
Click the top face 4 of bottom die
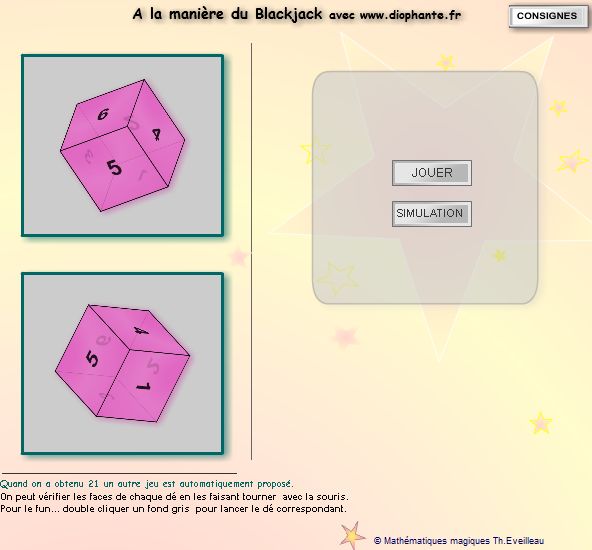[x=142, y=331]
